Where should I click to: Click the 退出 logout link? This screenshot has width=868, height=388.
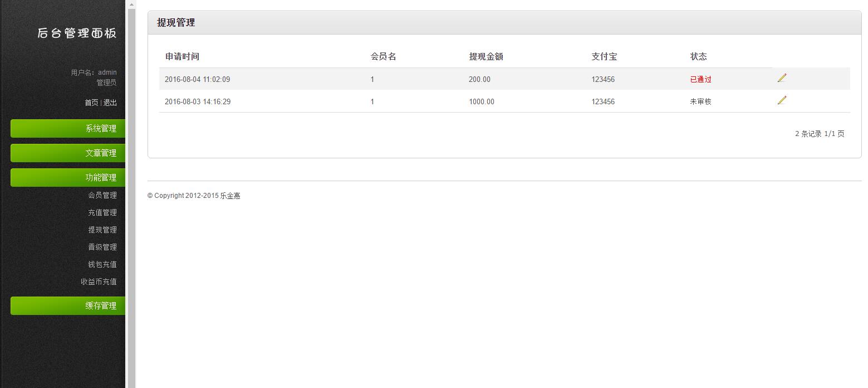(x=110, y=103)
